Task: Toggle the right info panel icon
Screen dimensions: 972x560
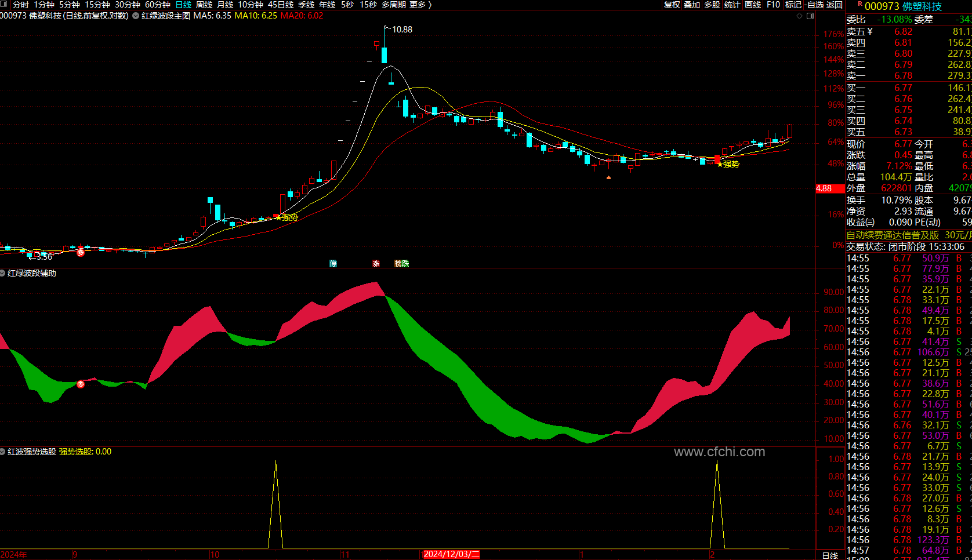Action: tap(810, 16)
